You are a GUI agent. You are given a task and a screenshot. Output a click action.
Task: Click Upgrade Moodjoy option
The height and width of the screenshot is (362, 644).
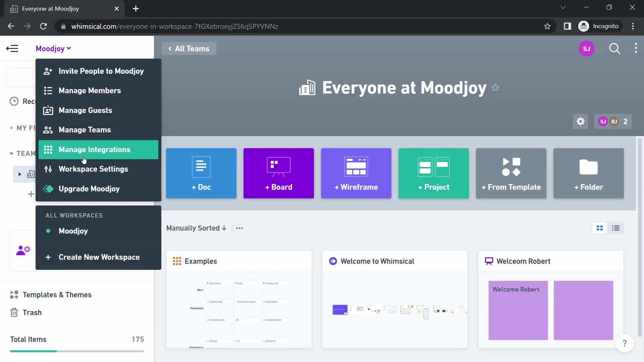pyautogui.click(x=98, y=189)
